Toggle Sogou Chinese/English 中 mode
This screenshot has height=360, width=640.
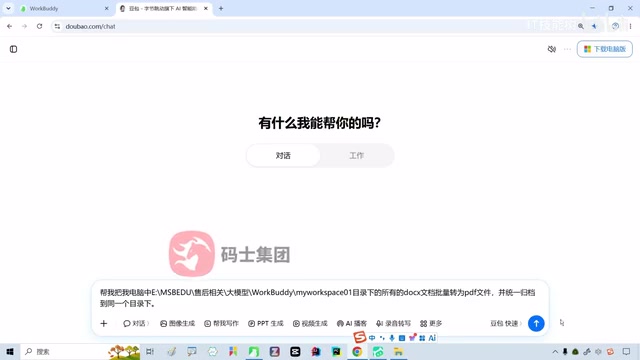pos(372,338)
